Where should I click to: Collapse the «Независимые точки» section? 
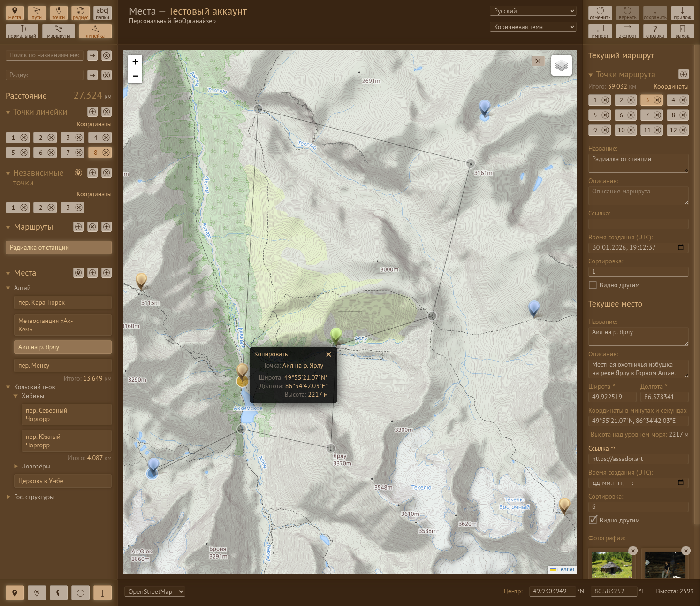tap(8, 173)
